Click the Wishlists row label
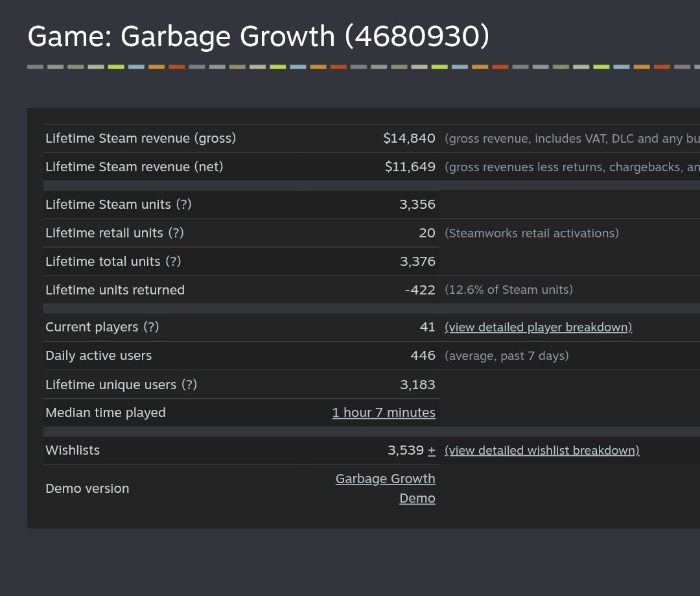The image size is (700, 596). click(x=73, y=450)
